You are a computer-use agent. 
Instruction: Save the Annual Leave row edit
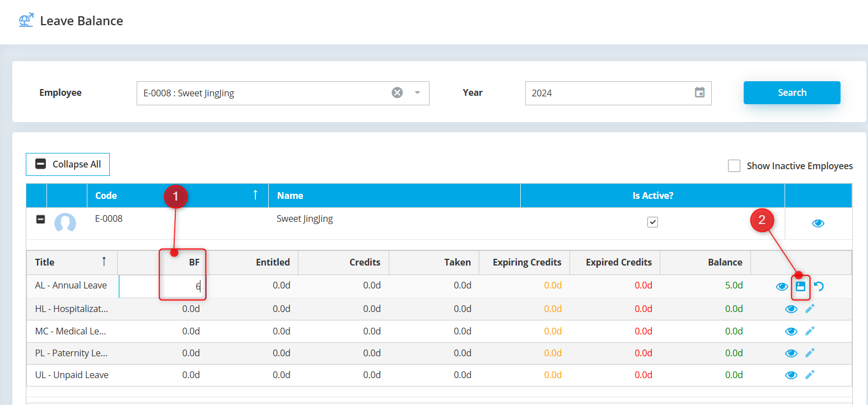(801, 286)
